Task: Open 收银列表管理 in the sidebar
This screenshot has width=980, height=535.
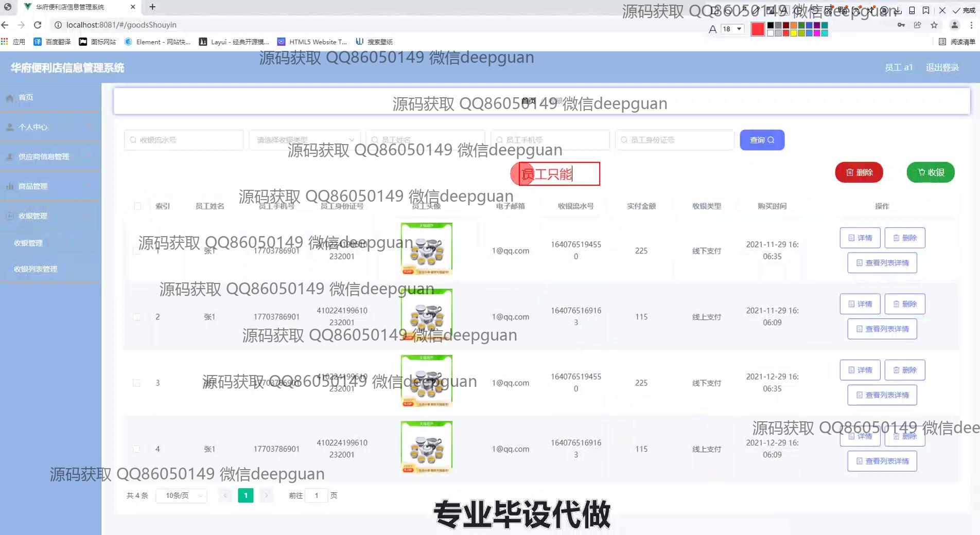Action: [36, 269]
